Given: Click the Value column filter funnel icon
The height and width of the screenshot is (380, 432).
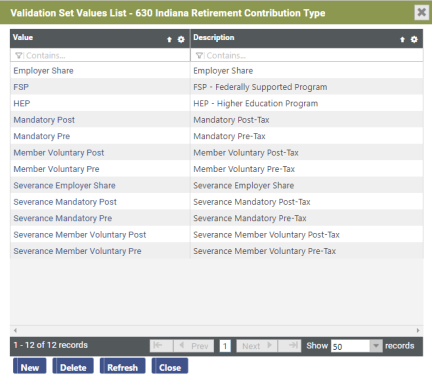Looking at the screenshot, I should tap(19, 55).
